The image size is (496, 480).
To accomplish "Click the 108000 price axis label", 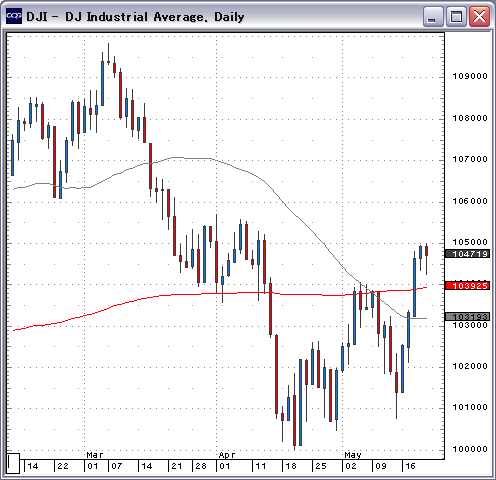I will [470, 118].
